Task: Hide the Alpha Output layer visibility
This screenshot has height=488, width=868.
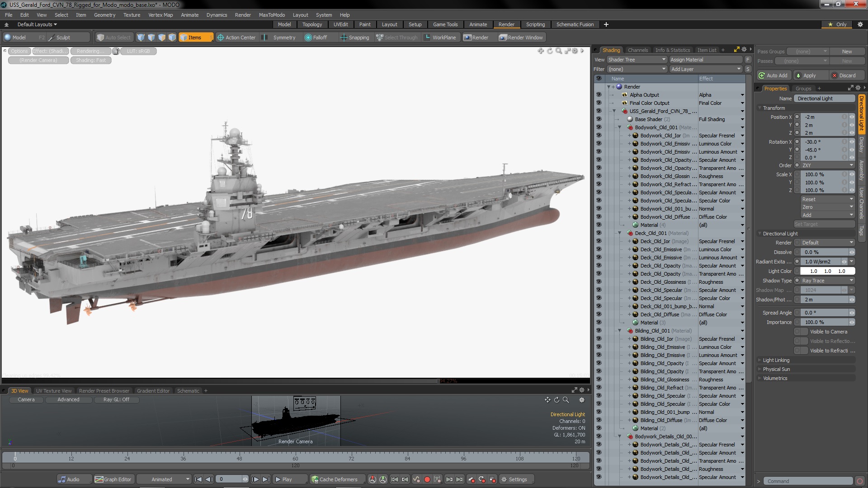Action: click(x=599, y=95)
